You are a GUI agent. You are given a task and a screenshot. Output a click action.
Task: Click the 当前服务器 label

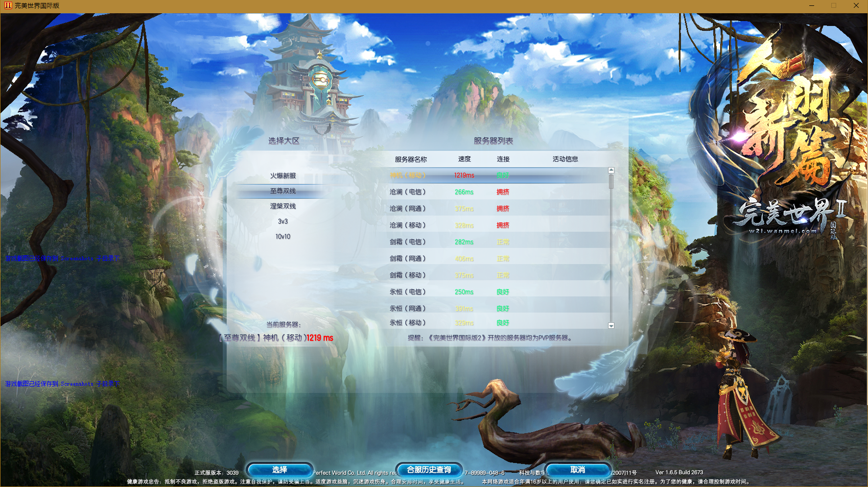283,324
